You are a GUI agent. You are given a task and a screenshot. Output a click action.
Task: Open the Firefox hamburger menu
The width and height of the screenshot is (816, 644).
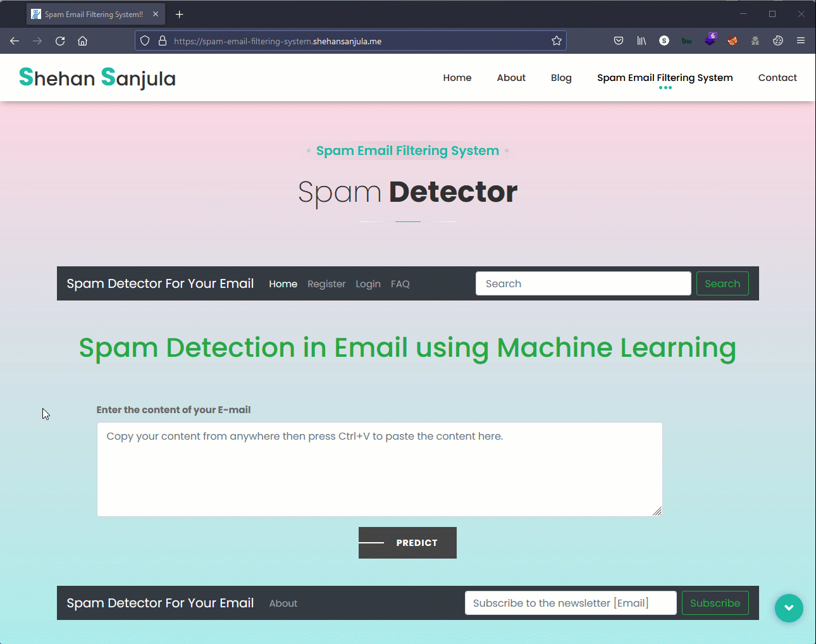click(801, 40)
